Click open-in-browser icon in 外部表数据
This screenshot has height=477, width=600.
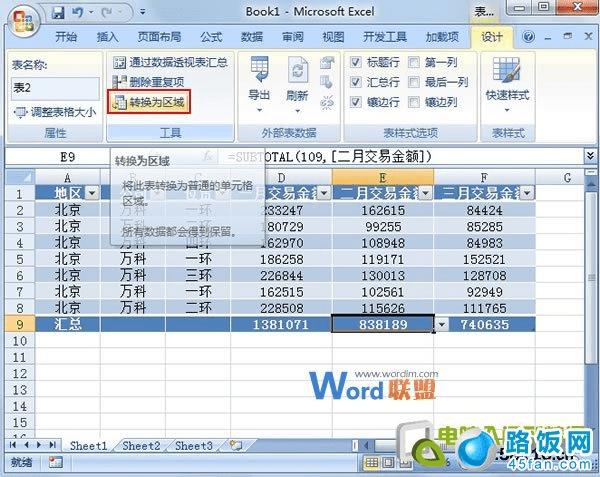point(327,82)
